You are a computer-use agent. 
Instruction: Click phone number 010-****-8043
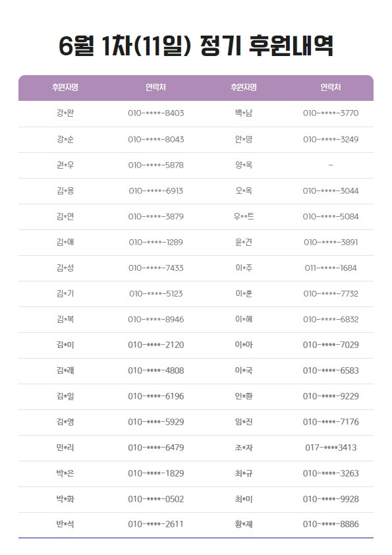(156, 140)
